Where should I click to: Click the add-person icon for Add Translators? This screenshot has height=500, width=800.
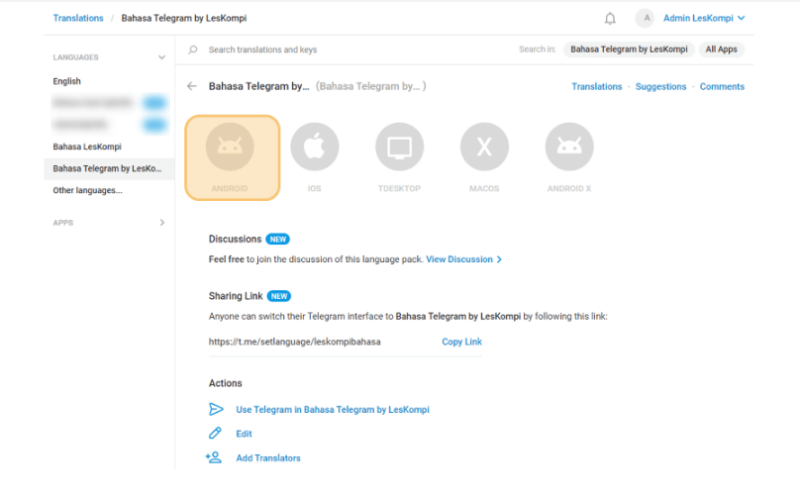pyautogui.click(x=214, y=457)
